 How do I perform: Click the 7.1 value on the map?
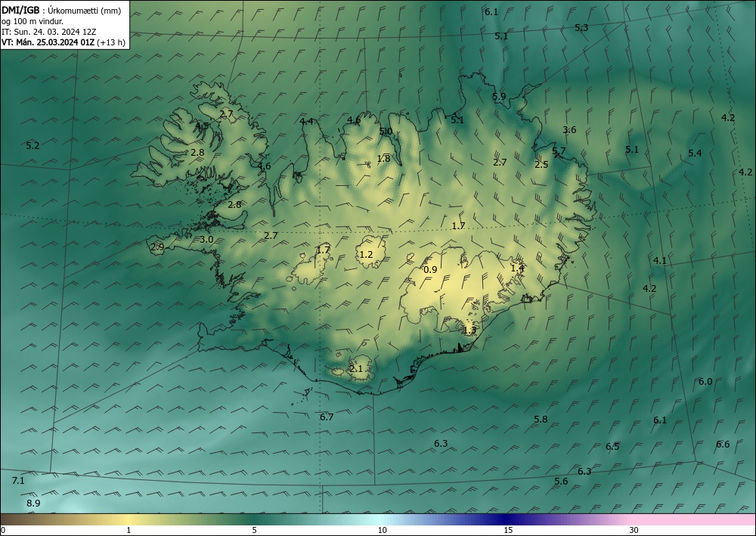pos(18,480)
